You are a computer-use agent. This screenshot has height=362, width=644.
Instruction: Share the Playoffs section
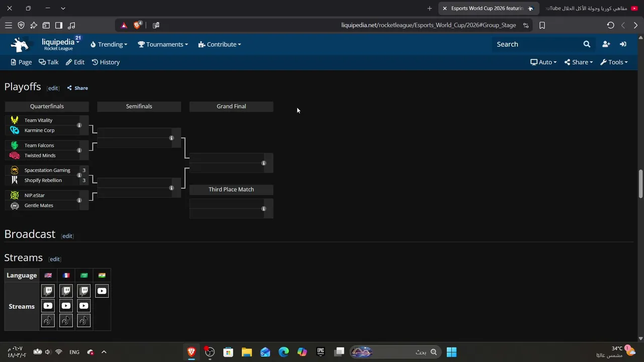(77, 88)
